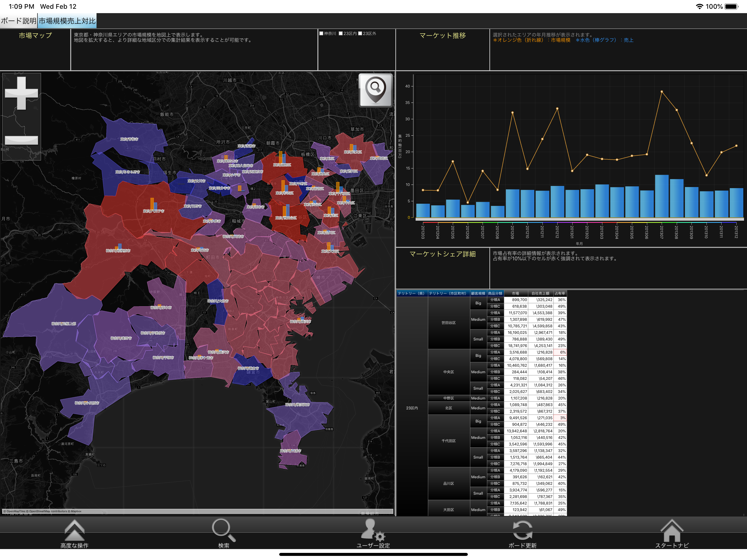Image resolution: width=747 pixels, height=560 pixels.
Task: Open 高度な操作 advanced operations
Action: tap(74, 534)
